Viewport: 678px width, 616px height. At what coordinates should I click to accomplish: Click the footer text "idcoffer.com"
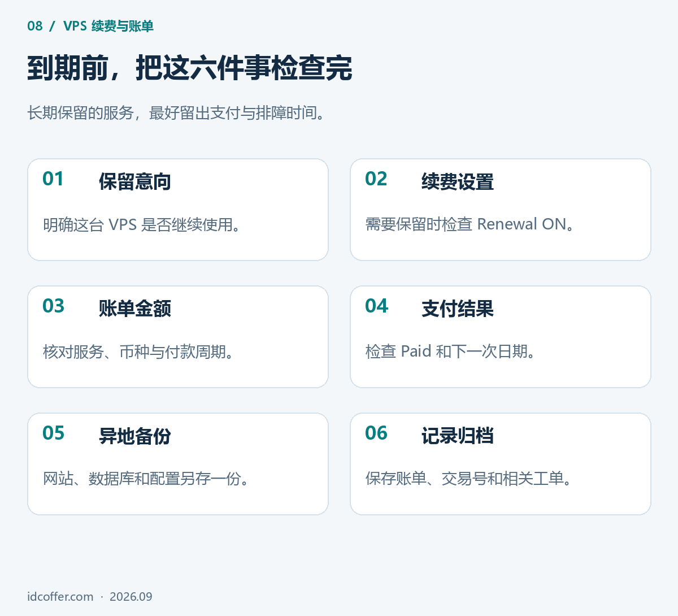[x=60, y=597]
